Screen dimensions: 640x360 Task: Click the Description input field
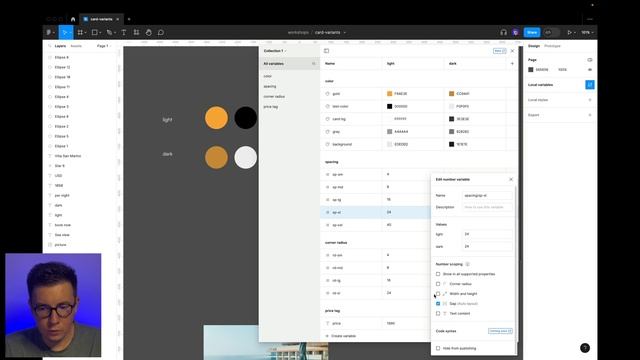pos(487,207)
